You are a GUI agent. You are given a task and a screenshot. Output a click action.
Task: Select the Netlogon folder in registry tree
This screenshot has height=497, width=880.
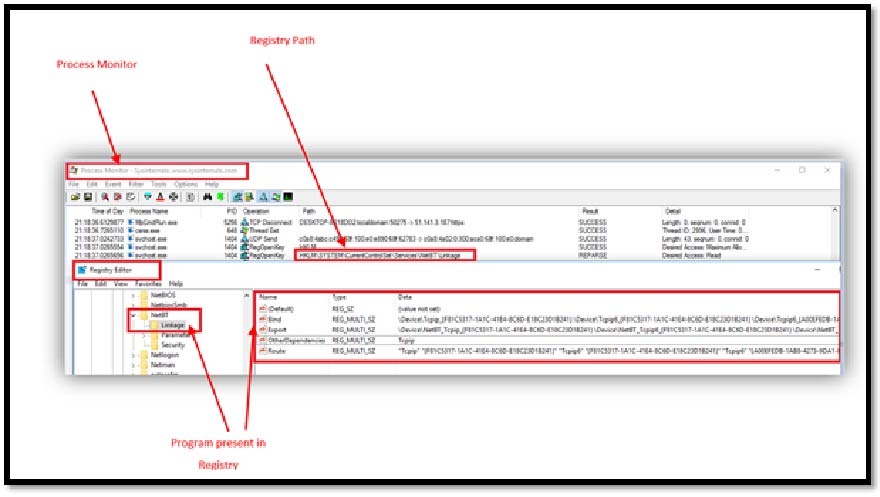point(164,355)
